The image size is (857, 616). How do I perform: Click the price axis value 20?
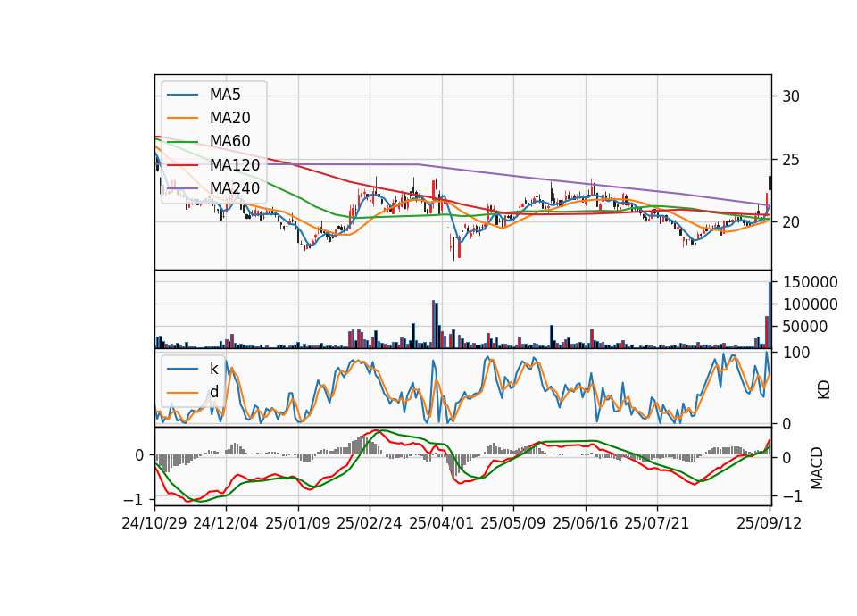coord(791,222)
